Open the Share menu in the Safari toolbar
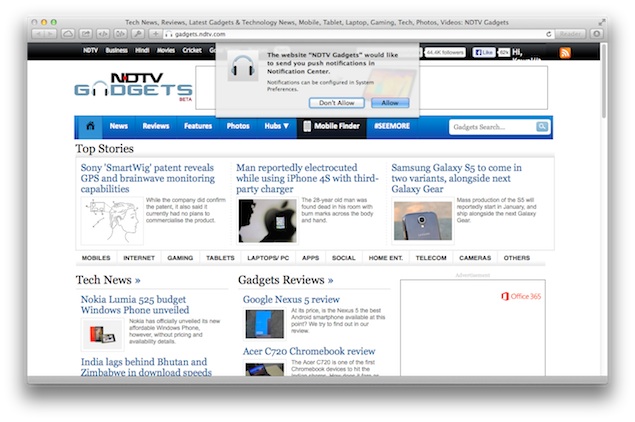The image size is (635, 422). pyautogui.click(x=85, y=34)
